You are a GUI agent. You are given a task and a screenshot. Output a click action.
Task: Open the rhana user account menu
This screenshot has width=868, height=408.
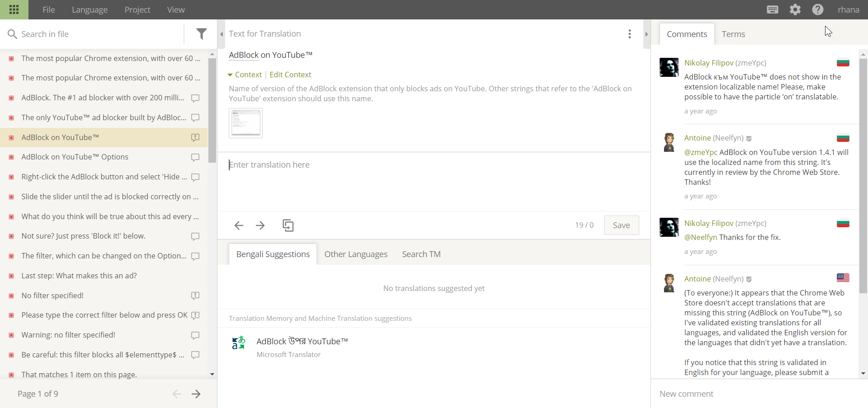coord(848,9)
